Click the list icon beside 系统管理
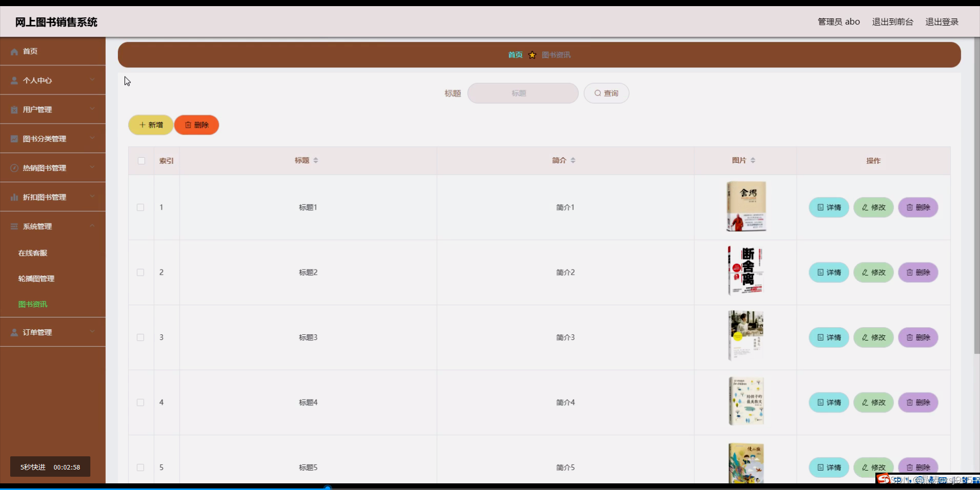Screen dimensions: 980x490 (14, 226)
